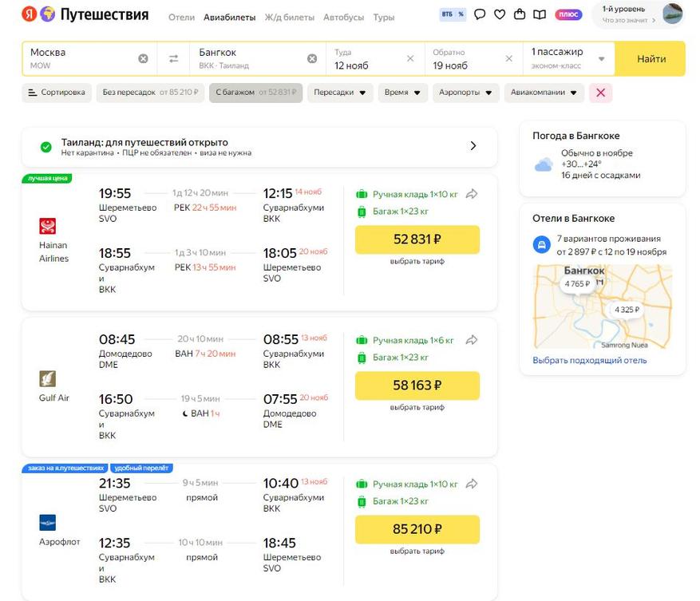This screenshot has width=700, height=601.
Task: Expand the Время filter dropdown
Action: point(402,93)
